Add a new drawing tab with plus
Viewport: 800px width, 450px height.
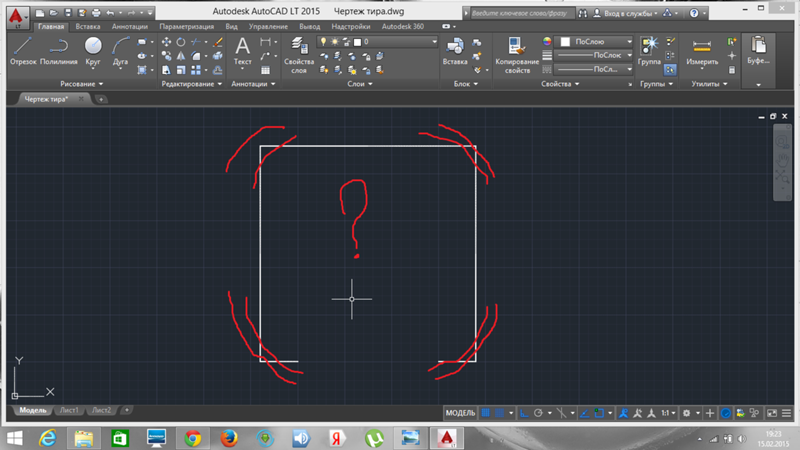pos(101,99)
